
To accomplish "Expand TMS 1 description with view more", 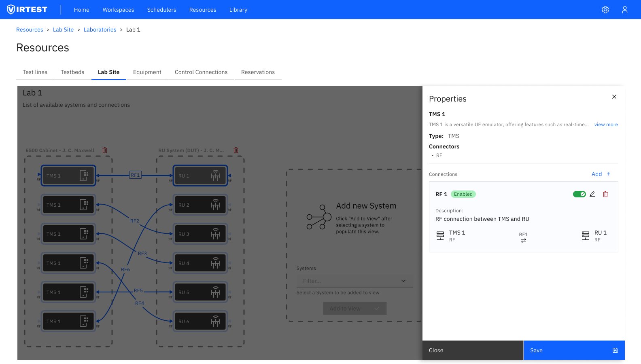I will pos(606,125).
